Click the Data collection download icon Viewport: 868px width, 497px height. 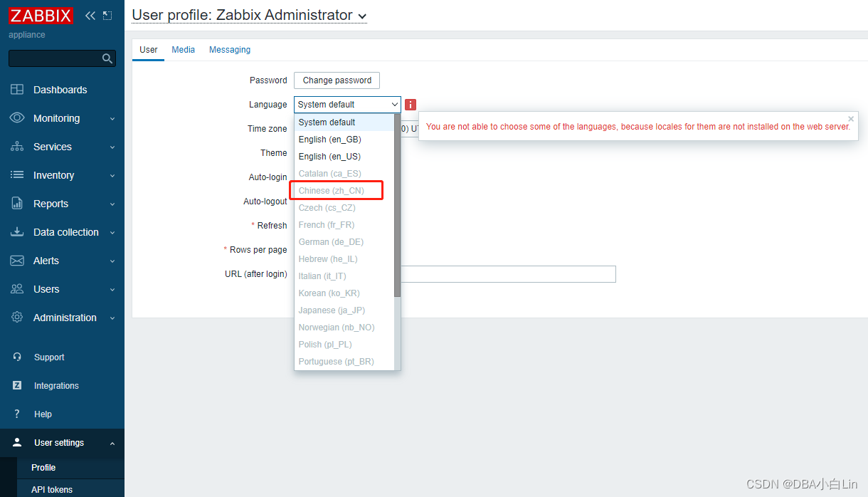click(x=17, y=231)
